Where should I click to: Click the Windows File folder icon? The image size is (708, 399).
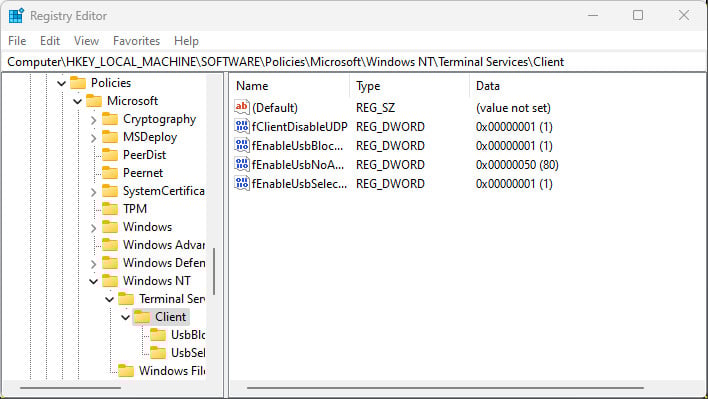tap(126, 371)
